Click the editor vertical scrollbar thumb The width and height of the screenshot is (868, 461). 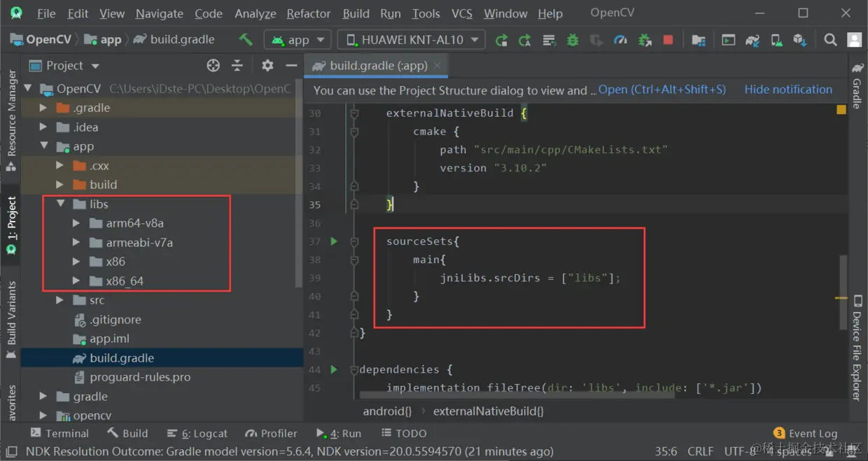pyautogui.click(x=843, y=292)
